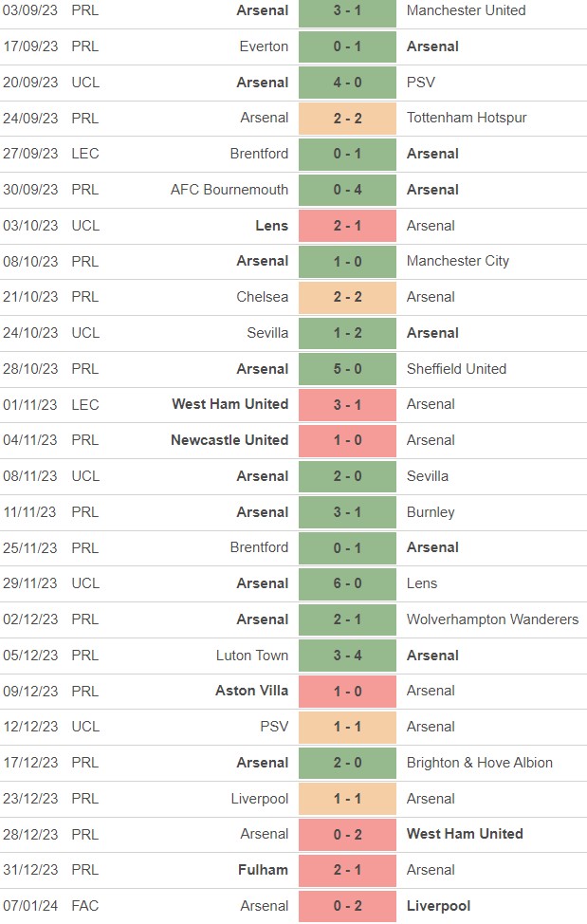This screenshot has width=587, height=924.
Task: Click the Fulham team name
Action: (x=264, y=870)
